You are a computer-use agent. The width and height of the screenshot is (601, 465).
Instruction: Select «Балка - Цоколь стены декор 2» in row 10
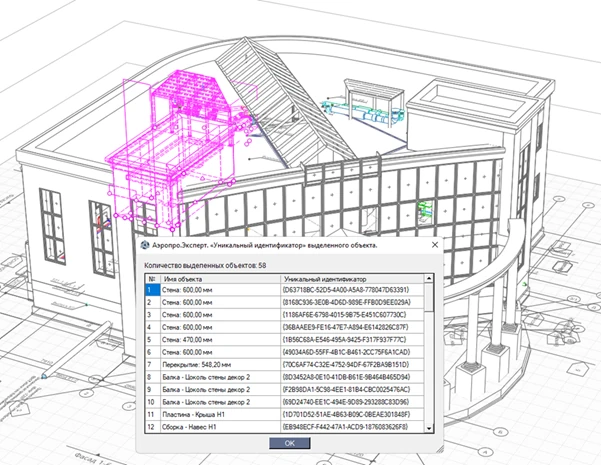pyautogui.click(x=220, y=402)
